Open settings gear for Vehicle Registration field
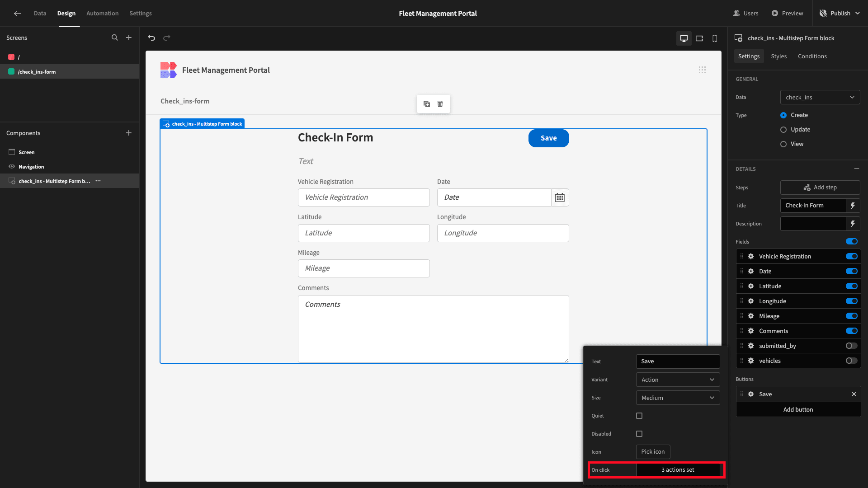Screen dimensions: 868x488 point(751,256)
